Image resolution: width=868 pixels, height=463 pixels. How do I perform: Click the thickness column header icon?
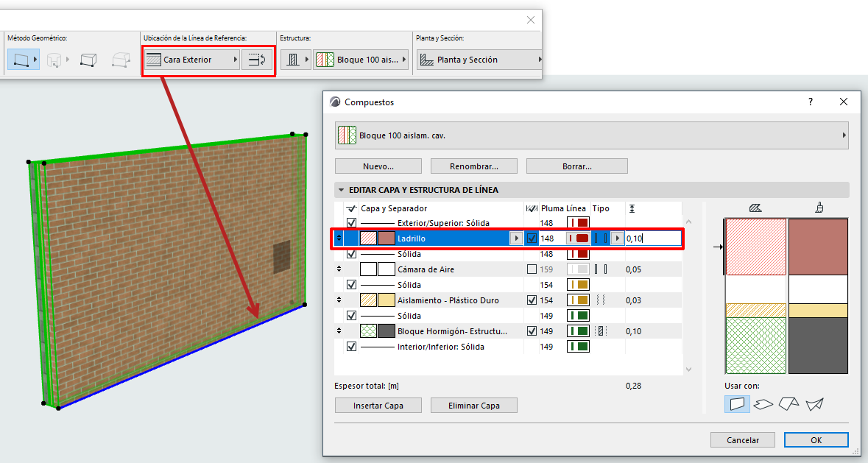(632, 208)
